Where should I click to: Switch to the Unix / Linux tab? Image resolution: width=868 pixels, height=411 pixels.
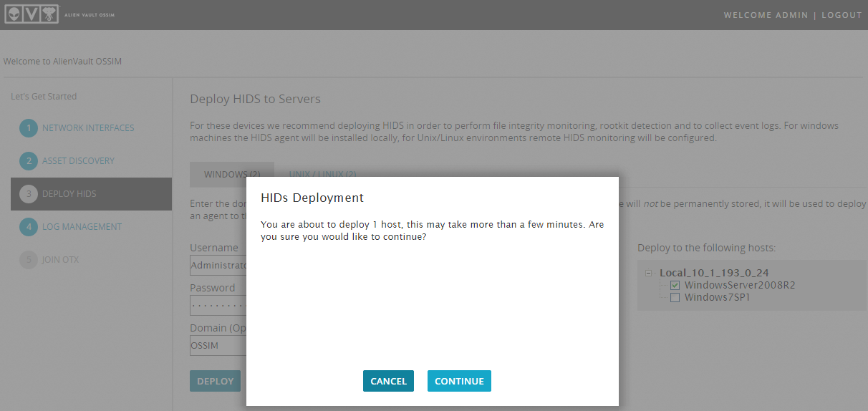[322, 174]
